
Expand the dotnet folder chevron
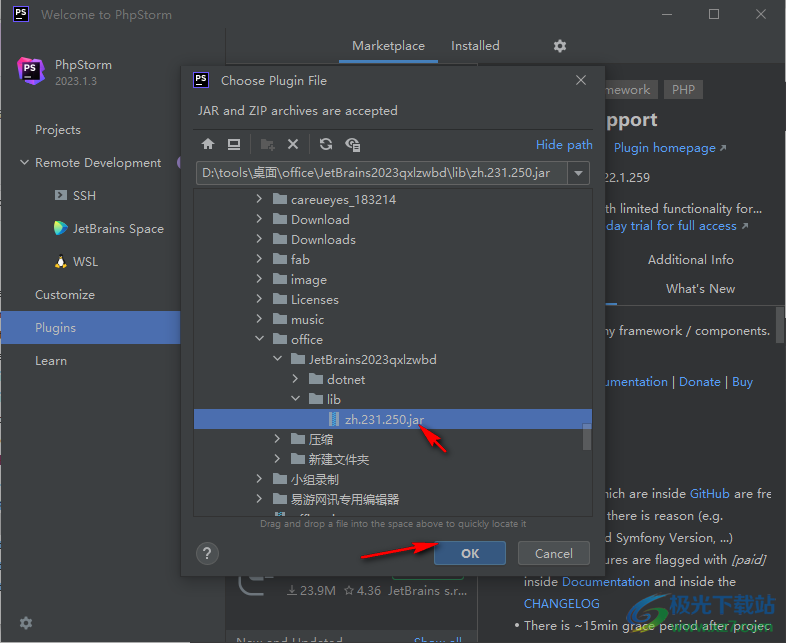point(295,379)
